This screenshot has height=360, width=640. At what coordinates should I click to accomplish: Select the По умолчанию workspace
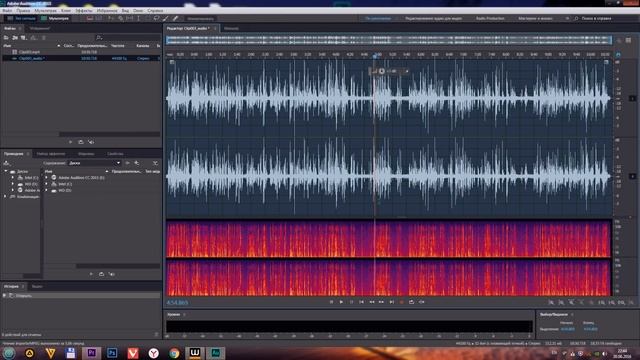[x=378, y=18]
